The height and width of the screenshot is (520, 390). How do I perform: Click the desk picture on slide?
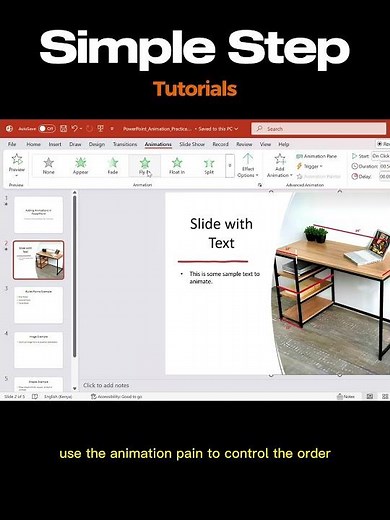(x=331, y=283)
